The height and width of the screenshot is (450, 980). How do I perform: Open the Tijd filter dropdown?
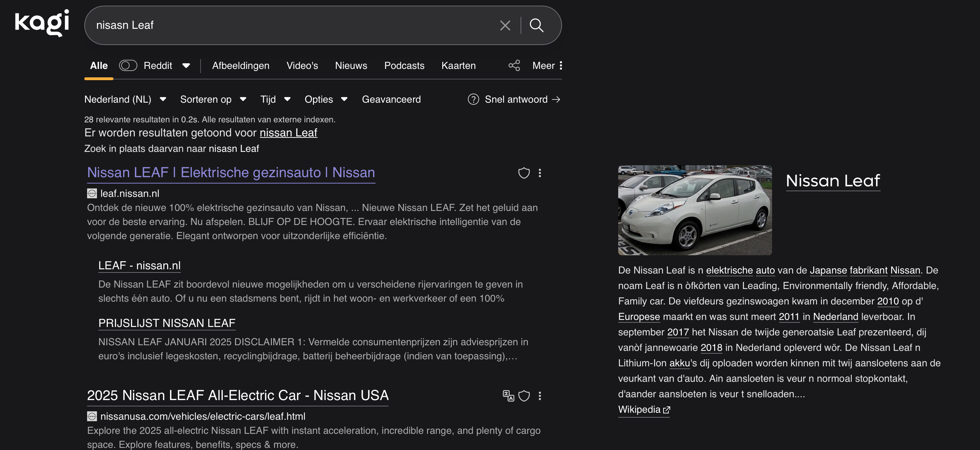click(275, 99)
